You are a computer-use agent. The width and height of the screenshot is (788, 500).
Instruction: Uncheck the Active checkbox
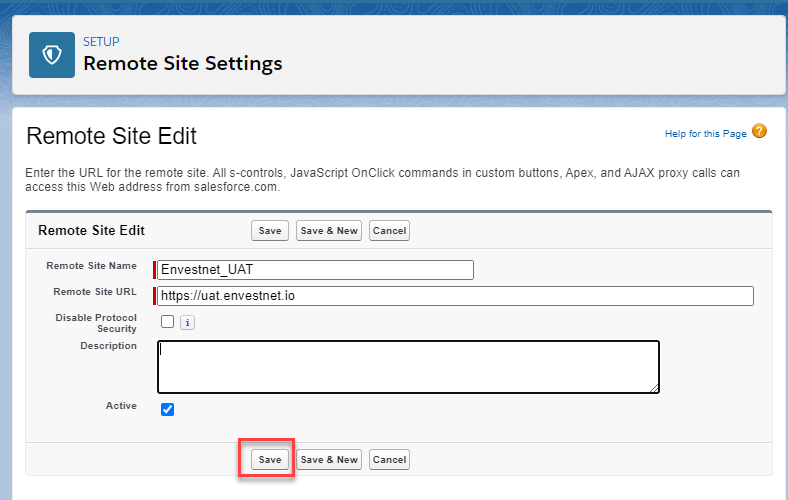click(x=167, y=410)
